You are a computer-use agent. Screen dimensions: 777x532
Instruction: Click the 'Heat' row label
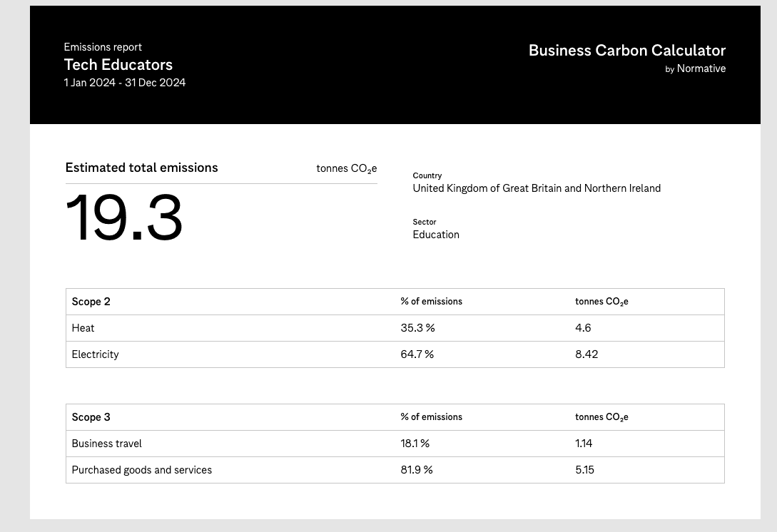point(83,328)
